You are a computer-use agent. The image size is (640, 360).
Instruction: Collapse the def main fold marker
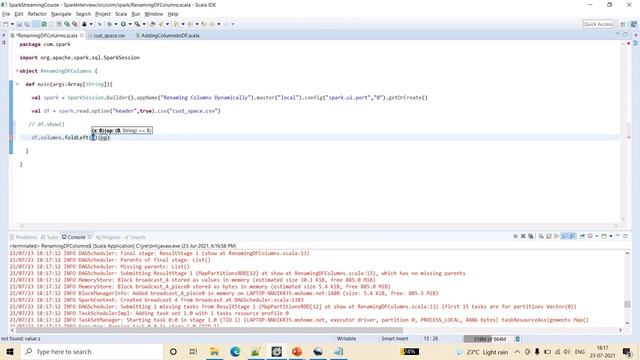point(17,84)
